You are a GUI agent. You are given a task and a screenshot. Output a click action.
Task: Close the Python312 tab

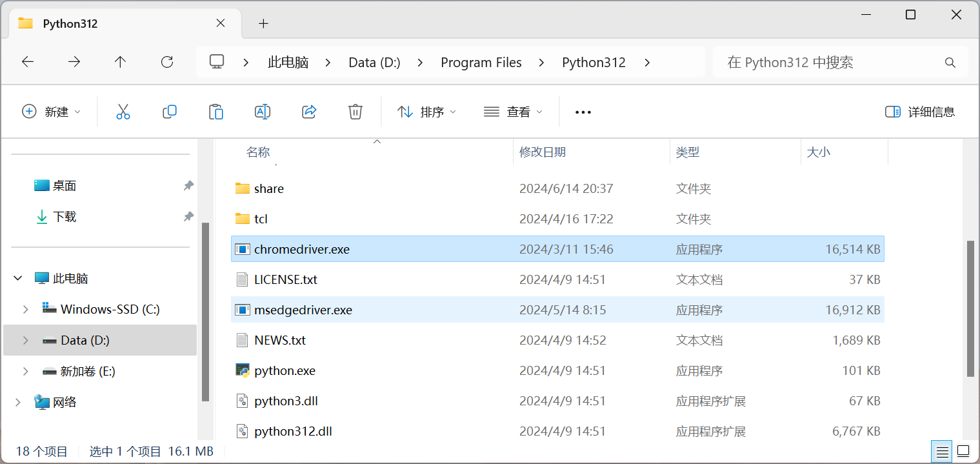tap(221, 23)
